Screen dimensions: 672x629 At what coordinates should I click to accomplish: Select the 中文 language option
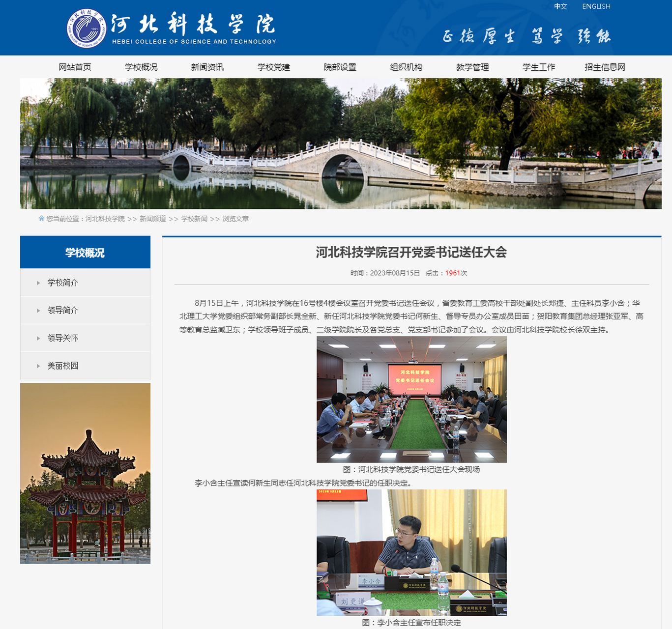(560, 6)
